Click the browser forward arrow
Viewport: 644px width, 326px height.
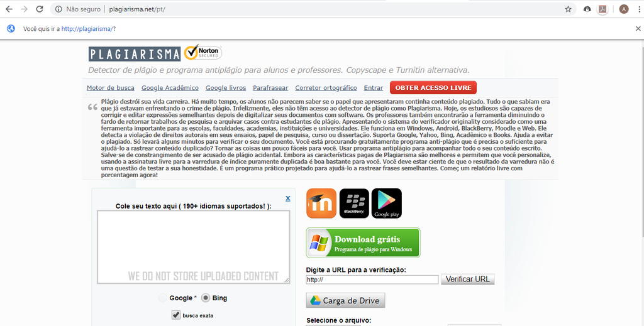(25, 9)
